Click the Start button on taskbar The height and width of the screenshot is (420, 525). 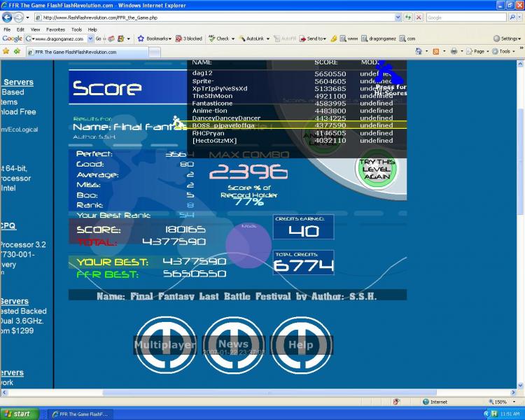[20, 414]
